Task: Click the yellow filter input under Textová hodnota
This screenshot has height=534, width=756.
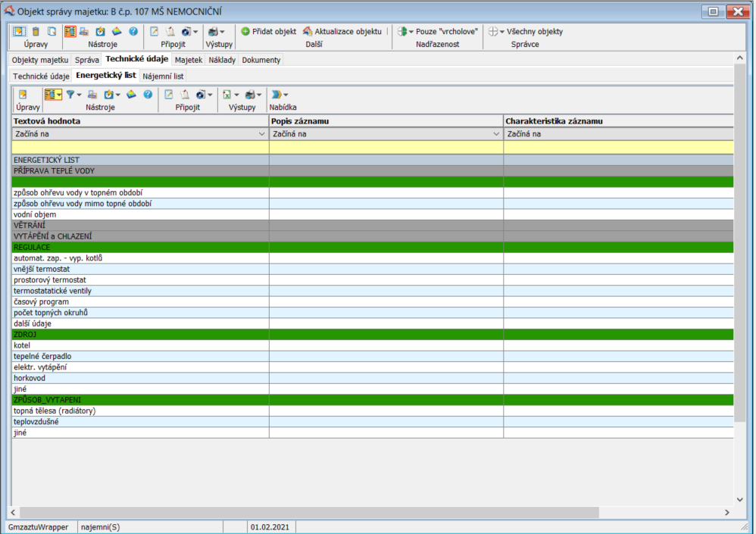Action: click(x=140, y=147)
